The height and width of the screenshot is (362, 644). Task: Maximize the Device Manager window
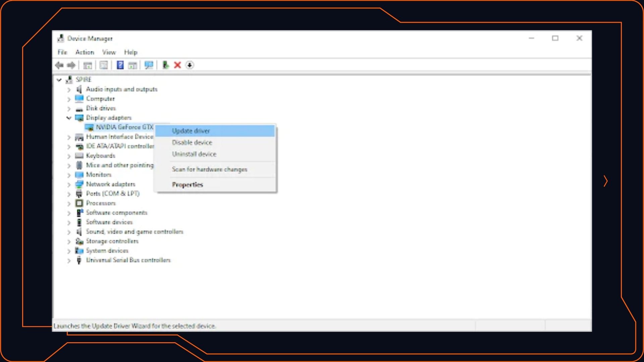point(555,38)
